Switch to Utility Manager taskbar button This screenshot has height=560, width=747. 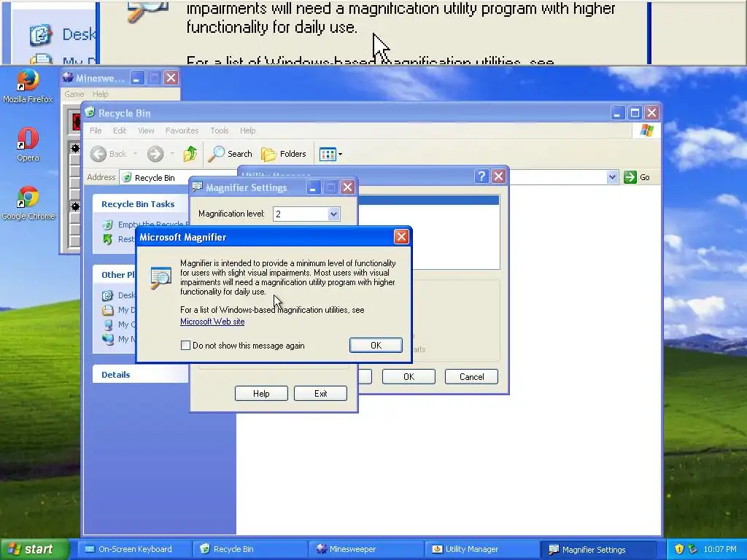(x=481, y=549)
